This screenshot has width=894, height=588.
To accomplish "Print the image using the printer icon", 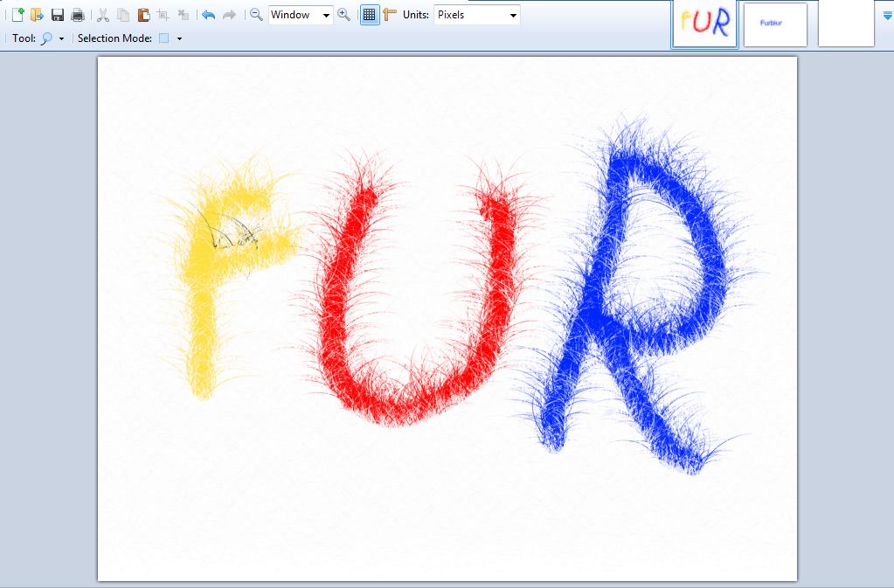I will (x=78, y=15).
